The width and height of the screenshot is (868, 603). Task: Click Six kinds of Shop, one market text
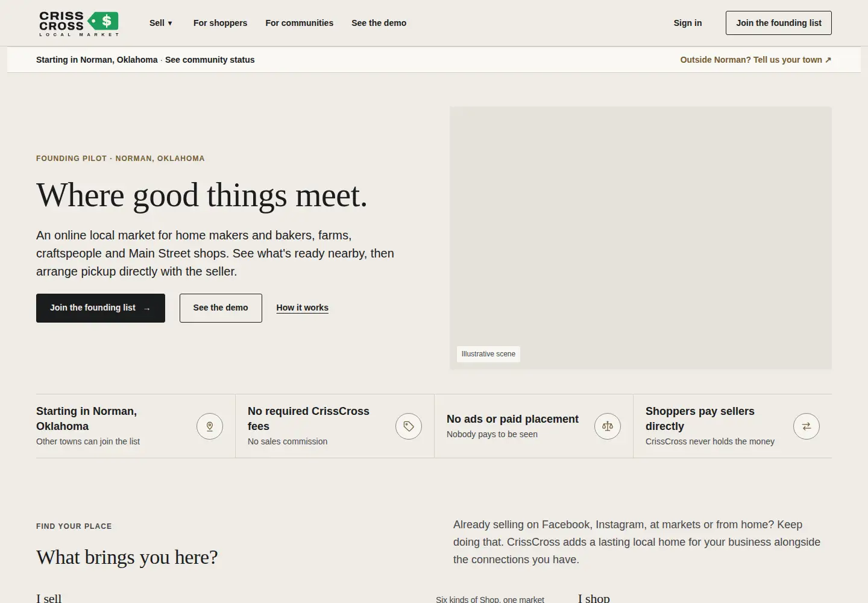coord(490,599)
